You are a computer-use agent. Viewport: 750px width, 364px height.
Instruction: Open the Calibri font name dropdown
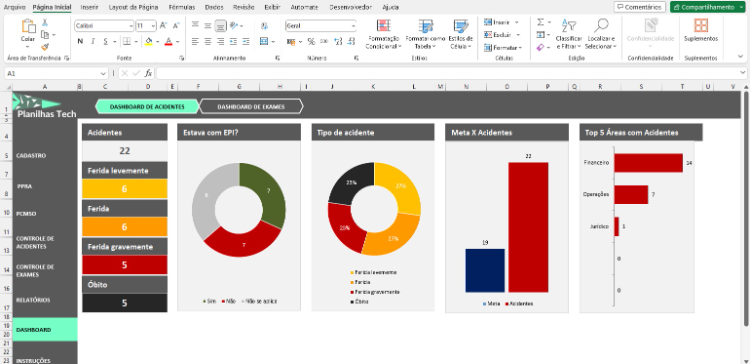tap(131, 26)
